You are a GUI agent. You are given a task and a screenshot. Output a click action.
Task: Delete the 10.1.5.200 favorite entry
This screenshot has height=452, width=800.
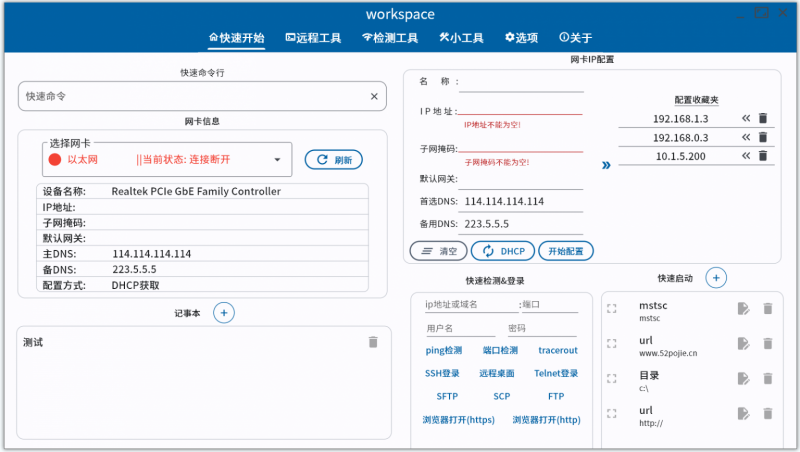click(x=763, y=156)
